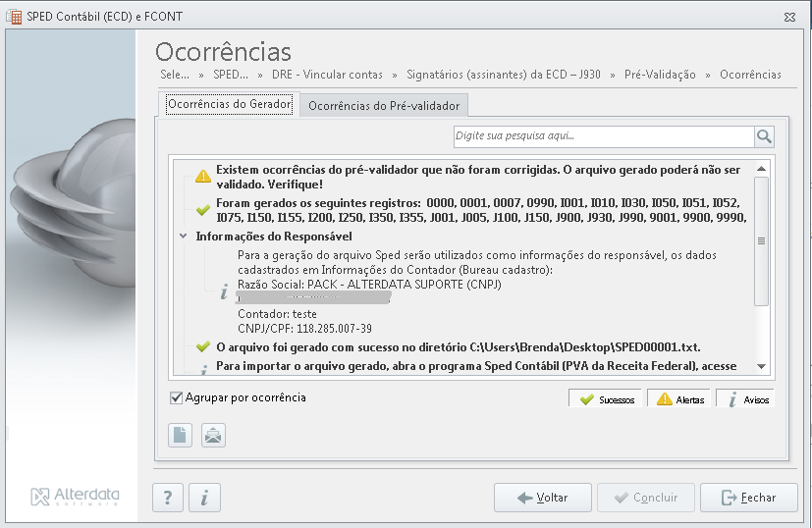Click the 'Contador: teste' line
This screenshot has width=812, height=528.
[x=277, y=314]
